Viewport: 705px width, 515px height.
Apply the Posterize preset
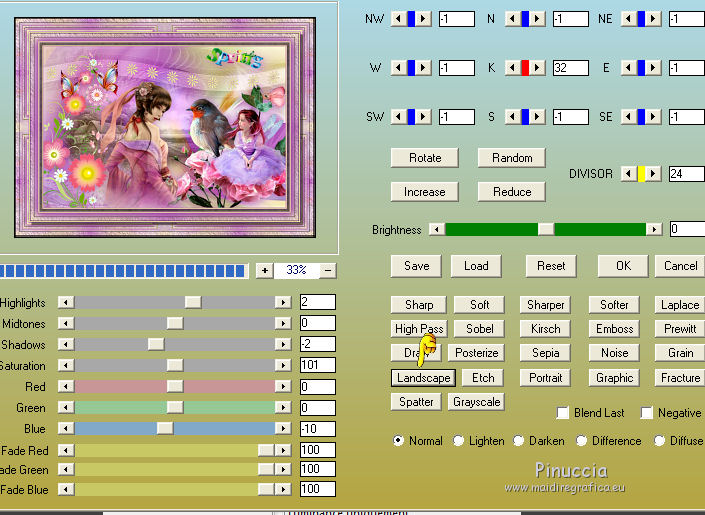click(x=476, y=353)
